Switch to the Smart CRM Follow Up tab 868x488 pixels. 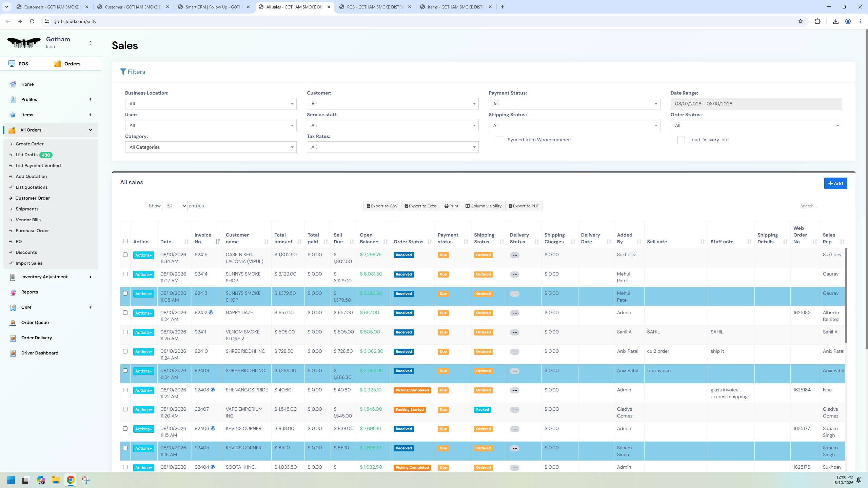[214, 7]
